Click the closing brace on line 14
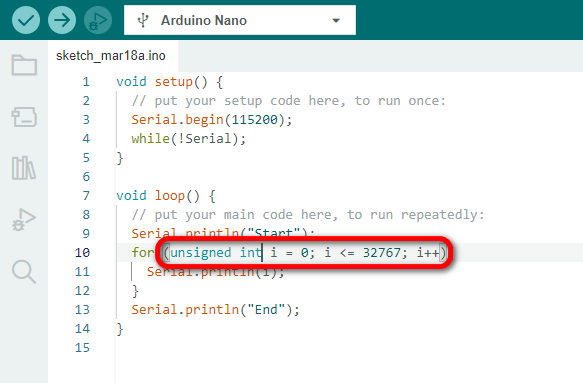This screenshot has height=383, width=583. coord(120,329)
